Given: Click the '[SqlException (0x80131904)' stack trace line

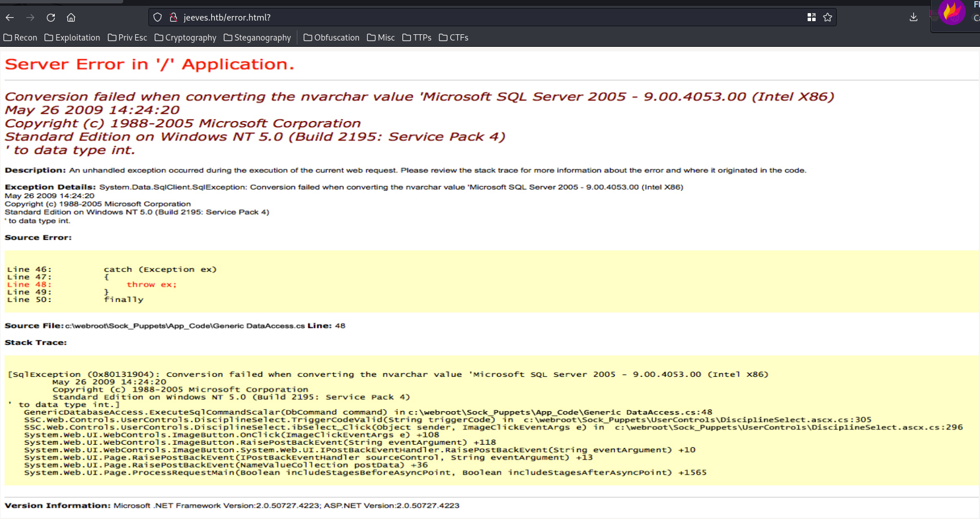Looking at the screenshot, I should point(388,375).
